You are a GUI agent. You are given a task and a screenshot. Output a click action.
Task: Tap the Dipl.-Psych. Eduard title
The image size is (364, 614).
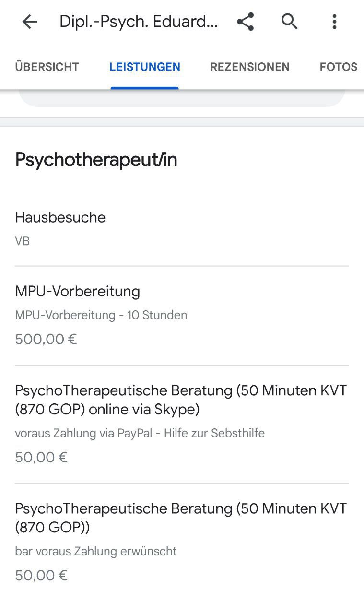tap(139, 22)
